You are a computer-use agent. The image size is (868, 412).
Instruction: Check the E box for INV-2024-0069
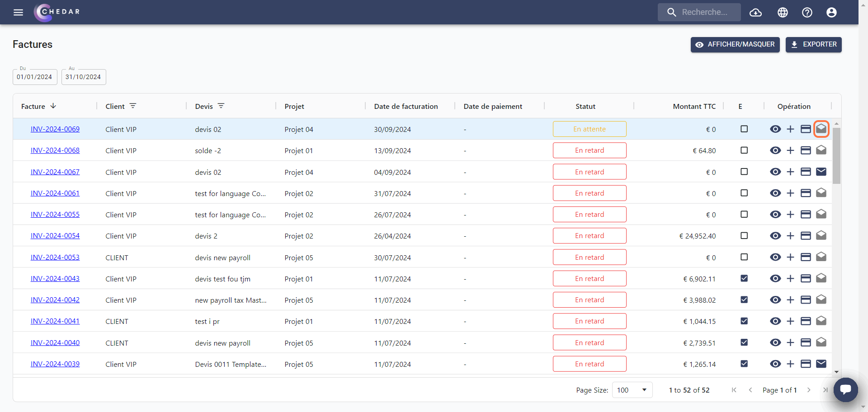point(744,129)
